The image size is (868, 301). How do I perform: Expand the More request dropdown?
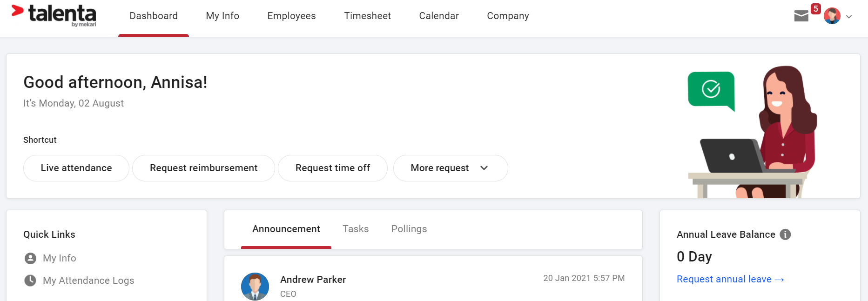point(451,168)
